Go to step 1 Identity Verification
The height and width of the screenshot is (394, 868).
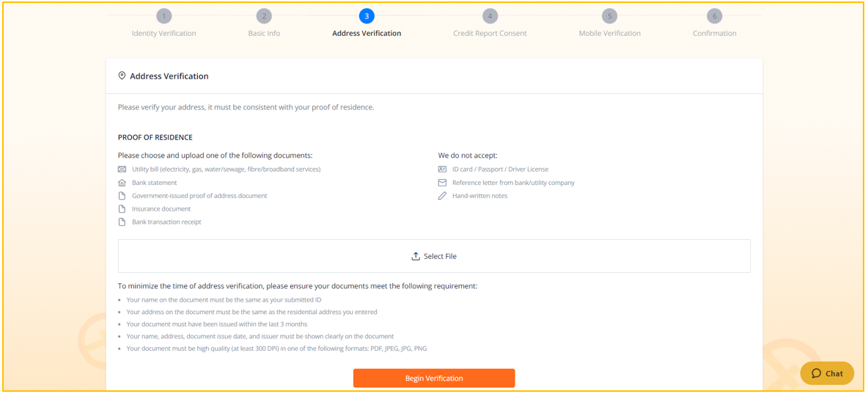[164, 16]
